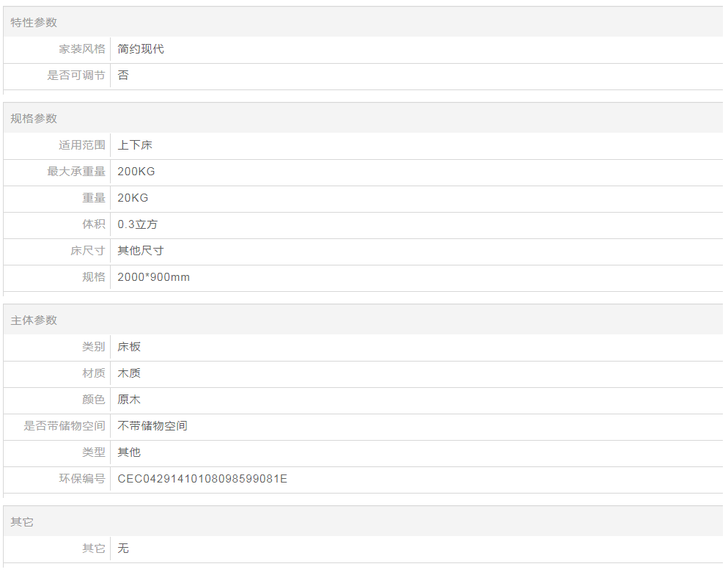
Task: Click the 床尺寸 label
Action: pos(88,251)
